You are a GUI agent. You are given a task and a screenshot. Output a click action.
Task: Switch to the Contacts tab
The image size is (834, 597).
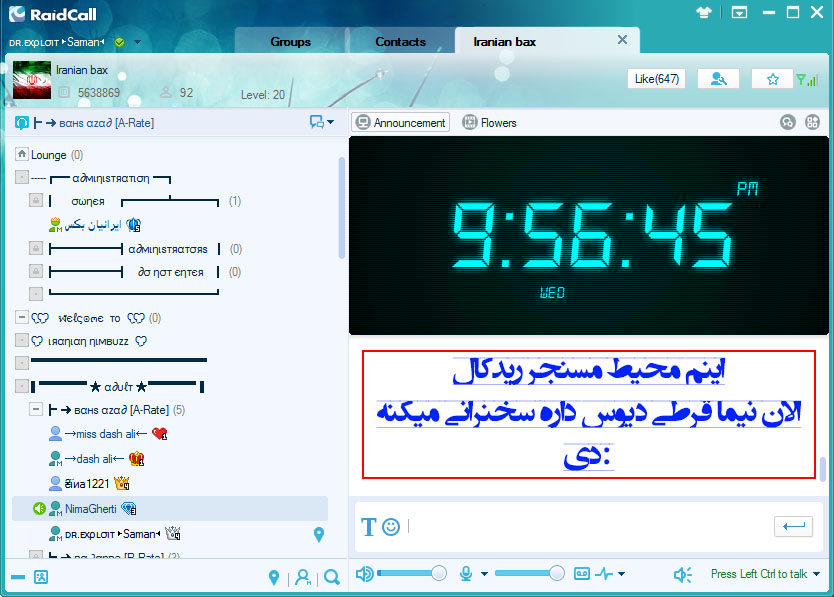(x=401, y=42)
